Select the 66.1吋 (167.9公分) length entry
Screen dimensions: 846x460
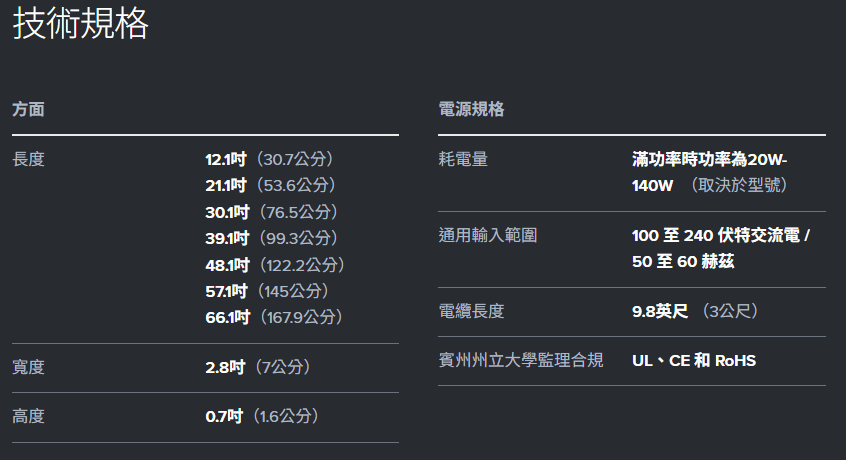[x=275, y=317]
